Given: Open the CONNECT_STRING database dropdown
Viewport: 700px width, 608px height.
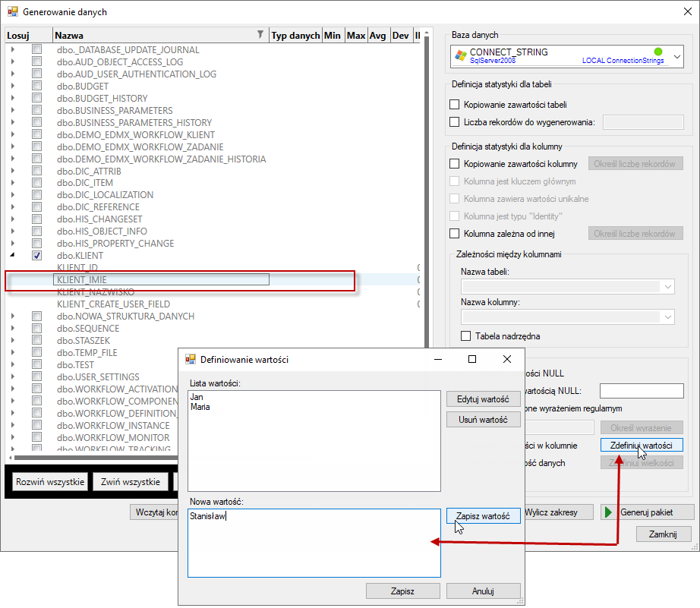Looking at the screenshot, I should pyautogui.click(x=676, y=57).
